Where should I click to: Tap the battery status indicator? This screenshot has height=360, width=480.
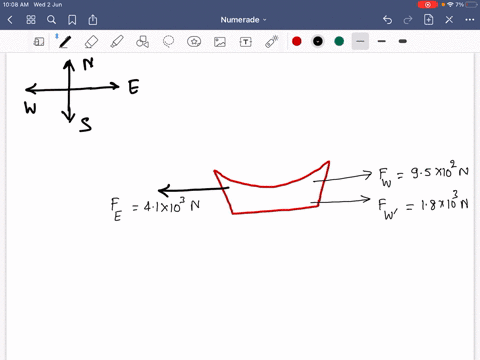tap(472, 5)
